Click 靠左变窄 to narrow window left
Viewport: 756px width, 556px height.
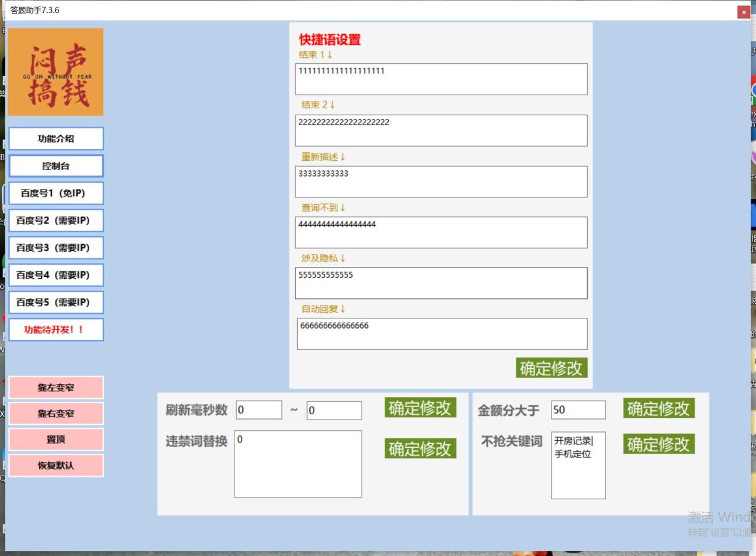tap(56, 387)
